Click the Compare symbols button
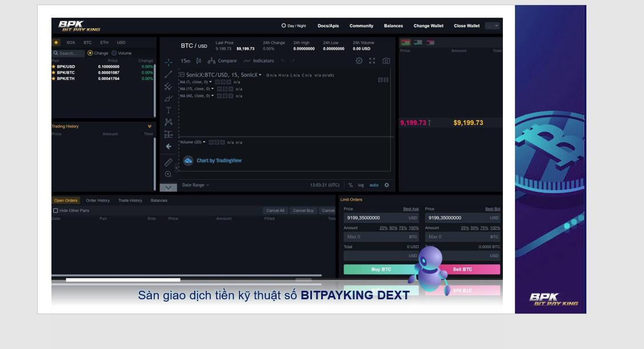This screenshot has height=349, width=644. (222, 61)
